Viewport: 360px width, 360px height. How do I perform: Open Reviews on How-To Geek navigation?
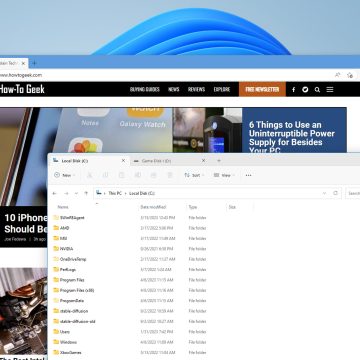coord(196,90)
